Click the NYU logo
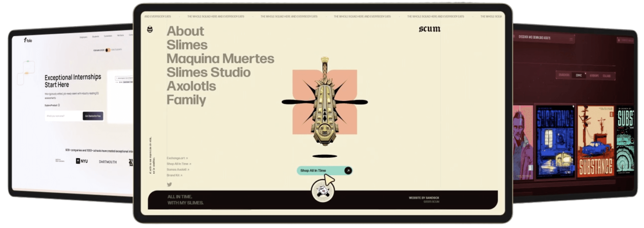 pos(82,161)
